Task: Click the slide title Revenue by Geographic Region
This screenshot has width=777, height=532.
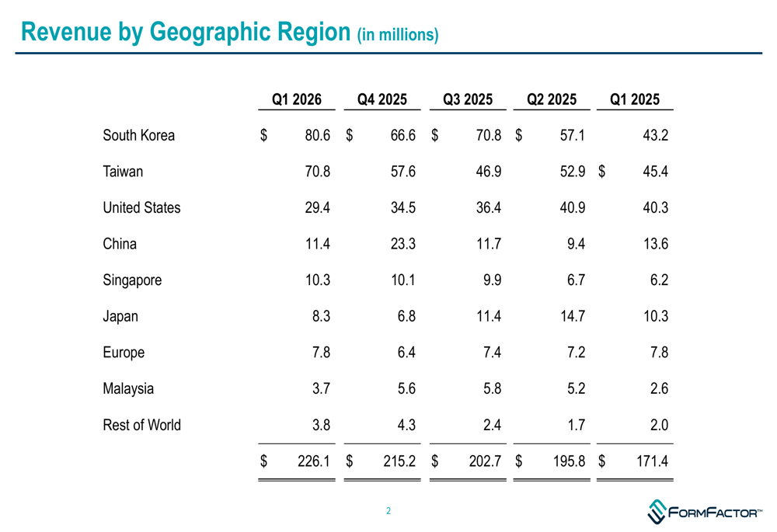Action: (186, 32)
